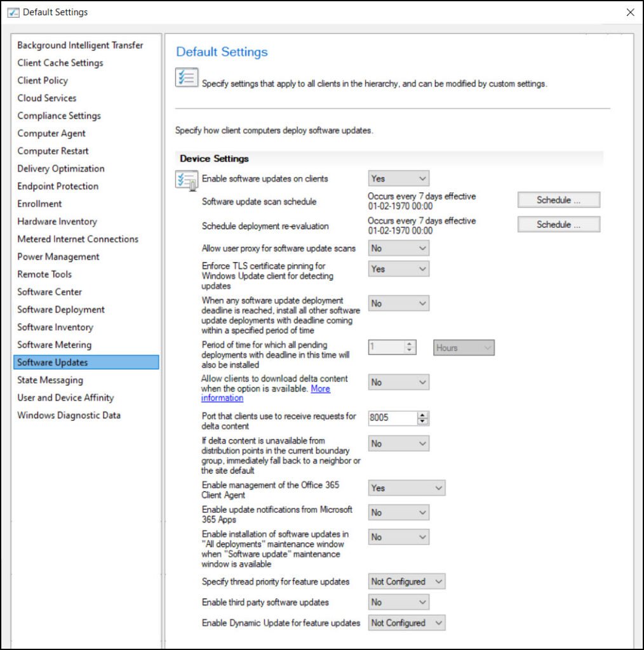Viewport: 644px width, 650px height.
Task: Increase the period of time spinner
Action: (x=410, y=343)
